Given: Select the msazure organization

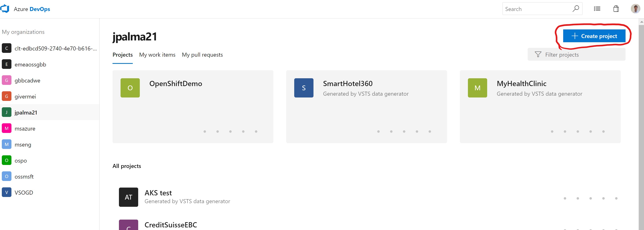Looking at the screenshot, I should 25,129.
